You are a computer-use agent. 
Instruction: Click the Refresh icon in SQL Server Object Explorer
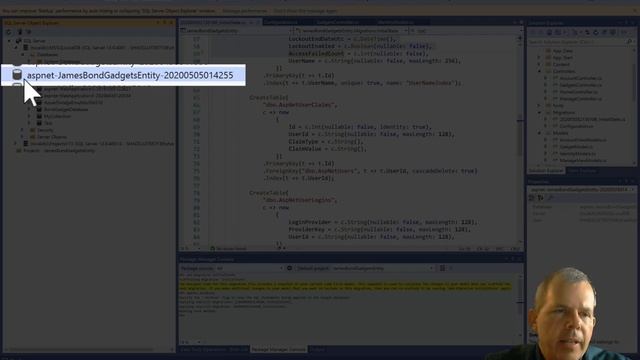(9, 32)
